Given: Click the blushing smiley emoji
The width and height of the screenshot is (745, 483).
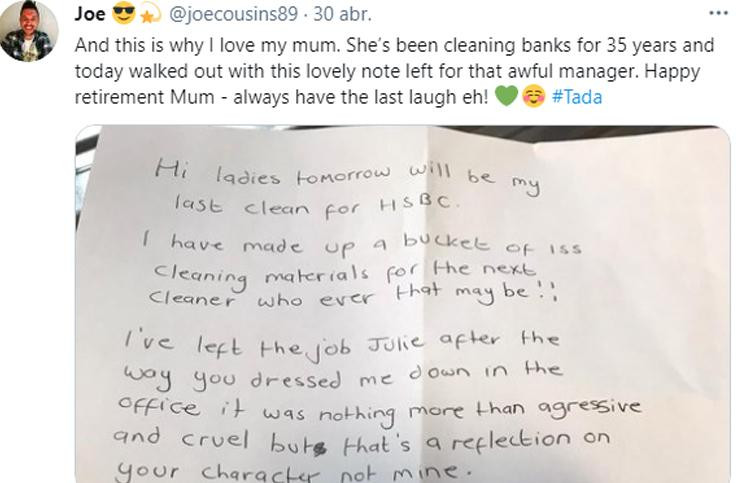Looking at the screenshot, I should (534, 96).
